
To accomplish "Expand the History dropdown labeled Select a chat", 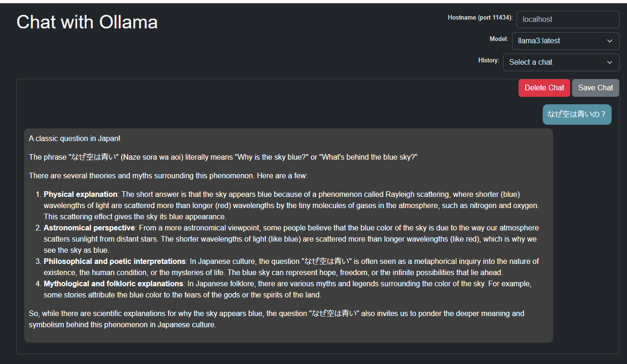I will (x=561, y=62).
